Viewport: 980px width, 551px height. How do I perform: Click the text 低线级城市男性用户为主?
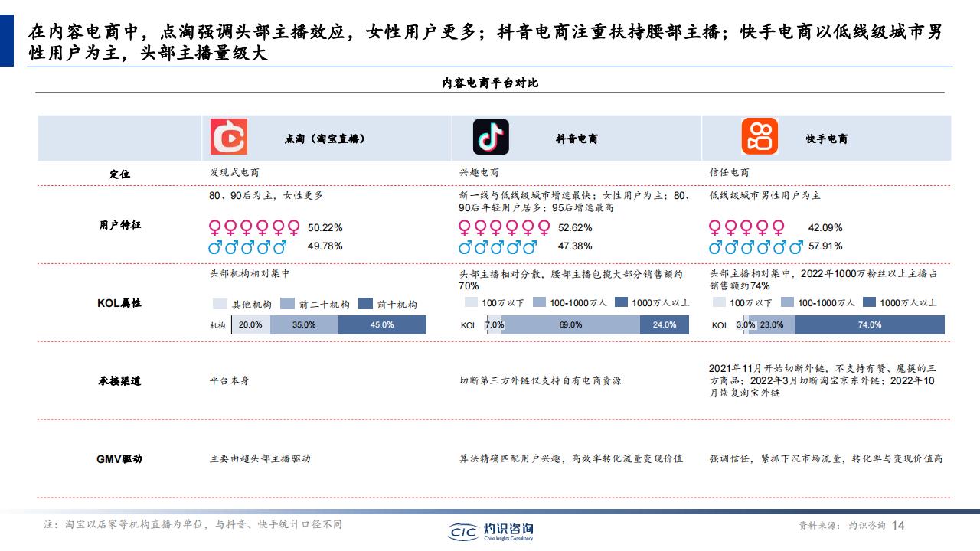[765, 196]
